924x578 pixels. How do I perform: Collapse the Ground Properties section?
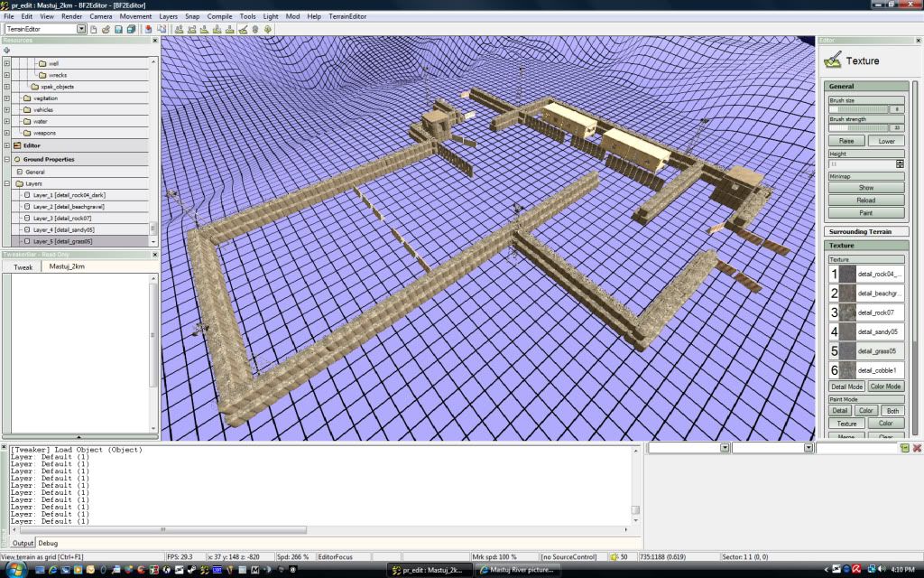click(x=7, y=159)
